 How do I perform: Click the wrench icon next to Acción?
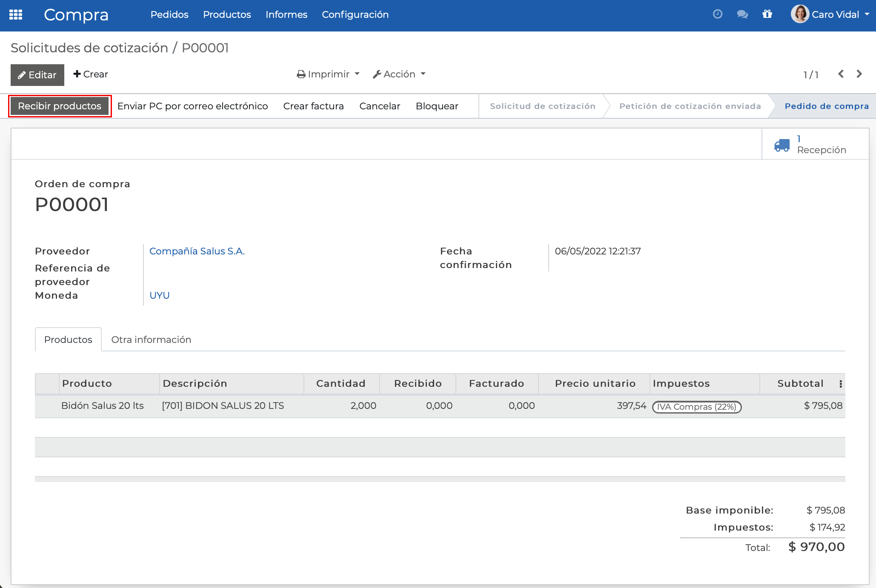click(x=376, y=74)
